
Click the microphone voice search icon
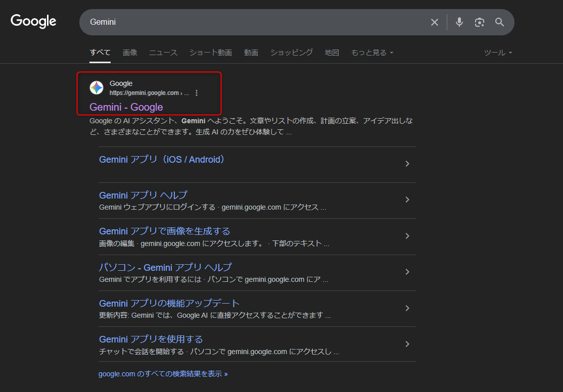tap(459, 22)
